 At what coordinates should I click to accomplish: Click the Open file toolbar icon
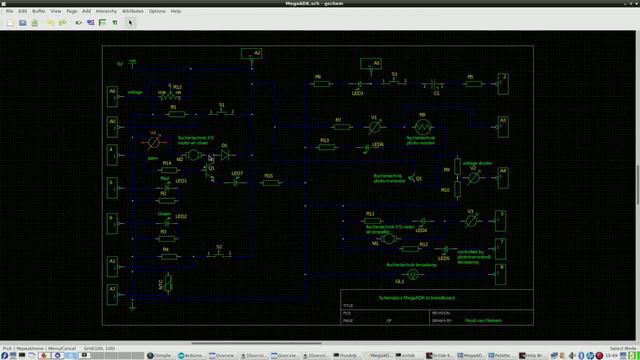[x=23, y=23]
